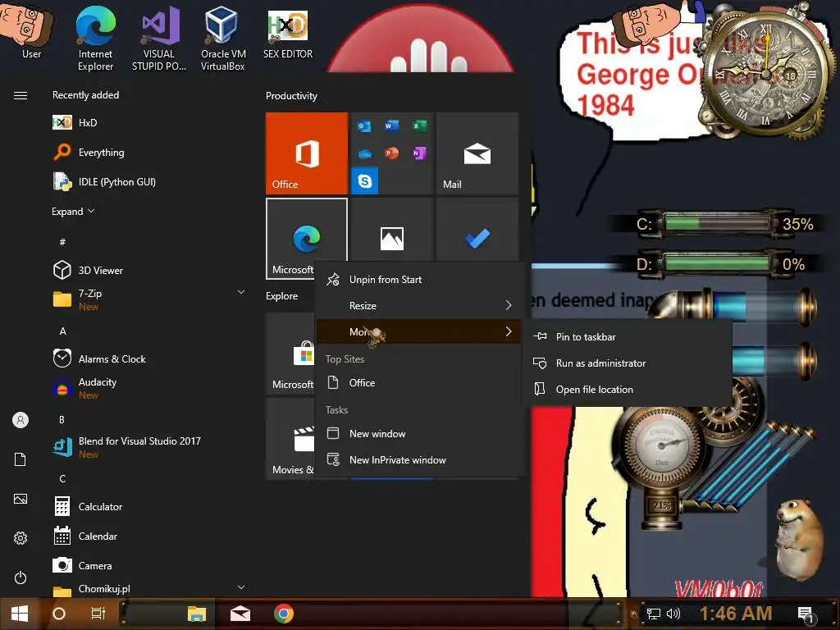Click the Office tile
840x630 pixels.
[307, 153]
